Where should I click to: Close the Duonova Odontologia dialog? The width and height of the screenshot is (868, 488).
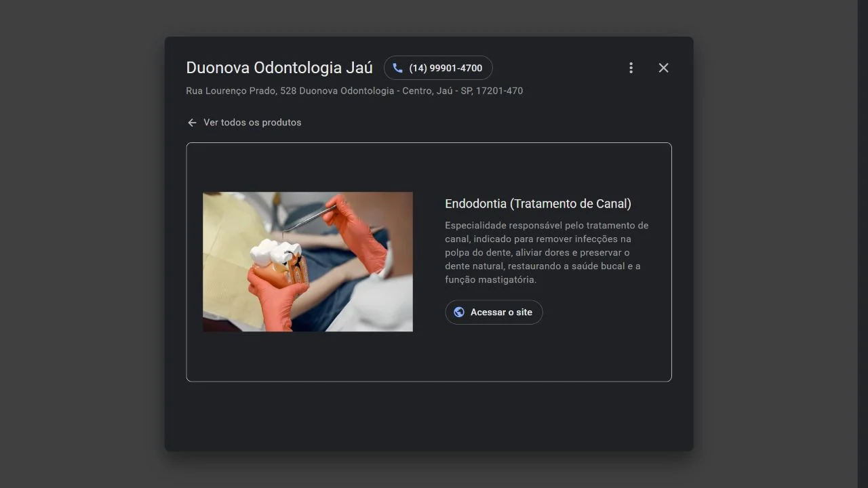coord(663,68)
